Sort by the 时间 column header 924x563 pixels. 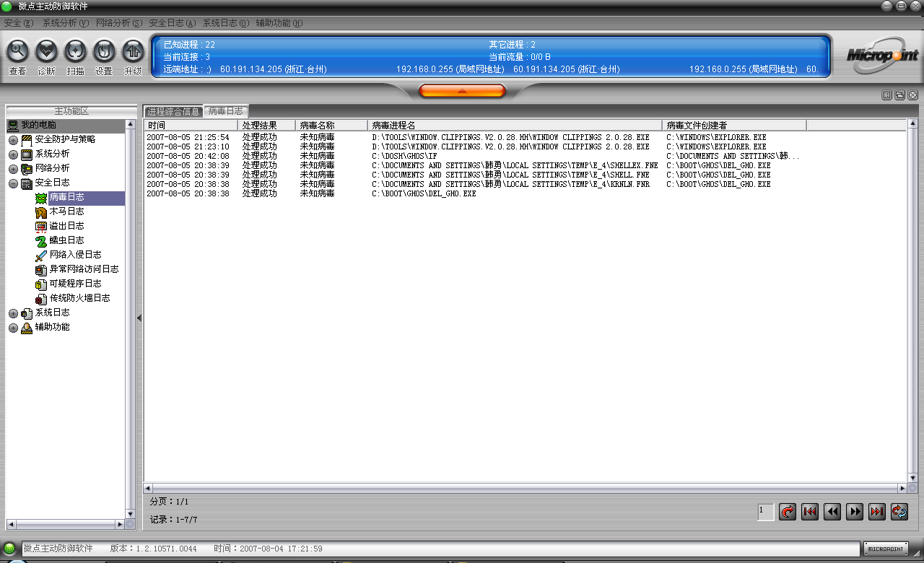pos(192,126)
